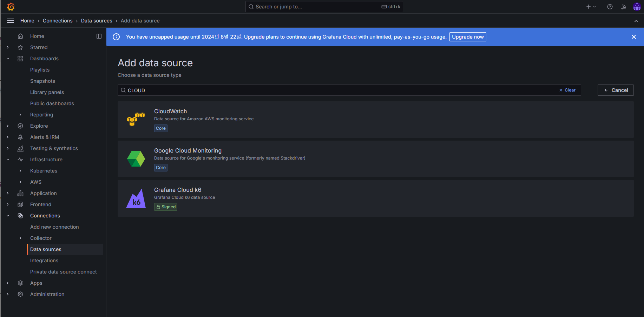Expand the Collector submenu chevron
The height and width of the screenshot is (317, 644).
coord(20,238)
